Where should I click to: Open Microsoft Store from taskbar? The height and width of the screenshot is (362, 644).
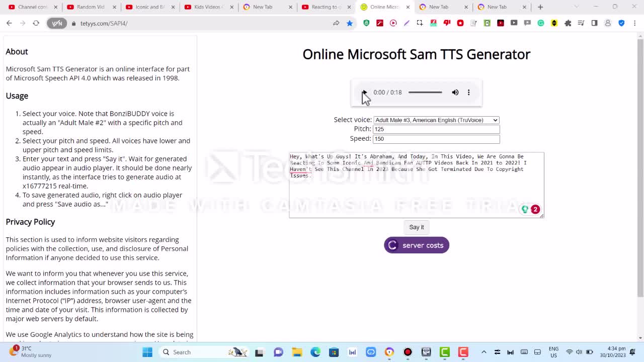[334, 352]
